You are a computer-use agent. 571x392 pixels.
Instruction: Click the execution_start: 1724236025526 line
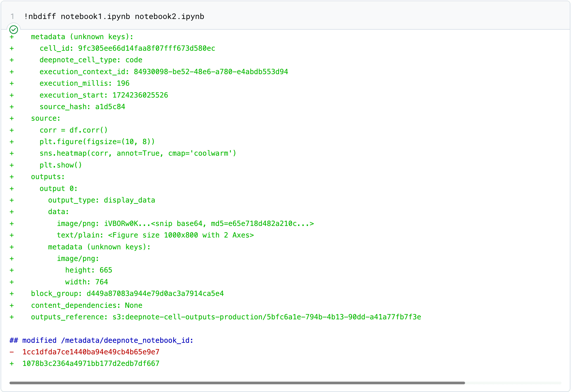[x=104, y=95]
